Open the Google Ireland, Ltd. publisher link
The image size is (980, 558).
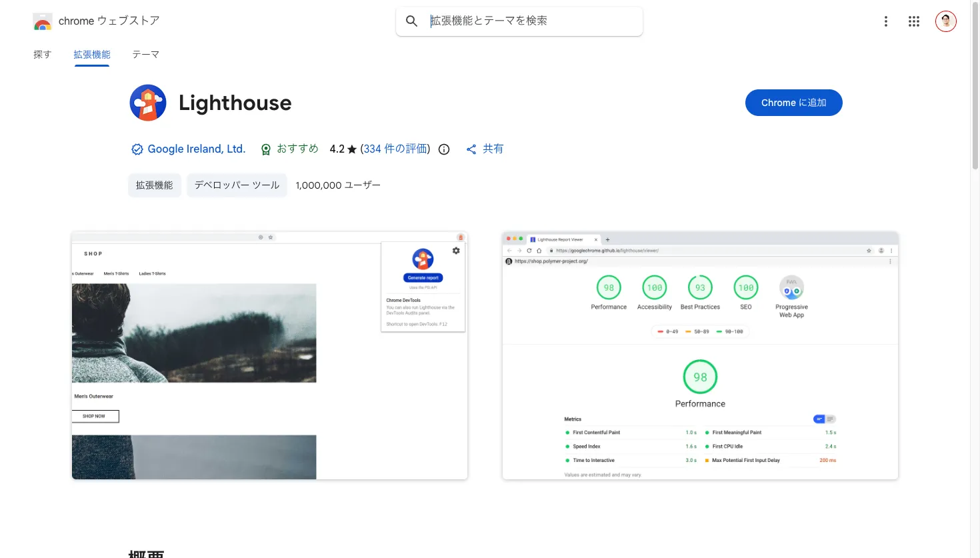coord(197,149)
